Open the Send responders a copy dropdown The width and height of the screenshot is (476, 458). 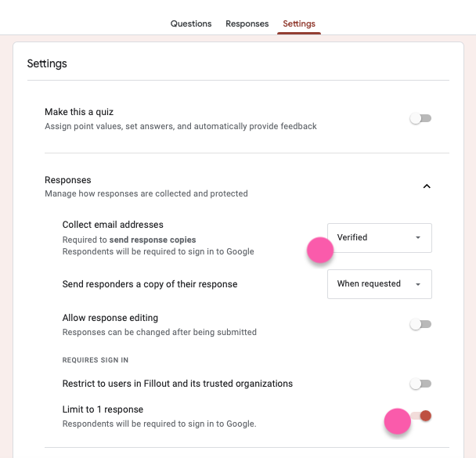click(x=379, y=284)
